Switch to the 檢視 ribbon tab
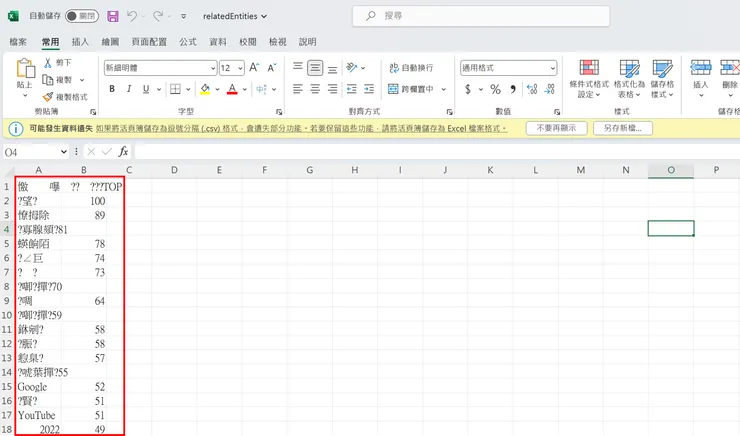 click(278, 42)
